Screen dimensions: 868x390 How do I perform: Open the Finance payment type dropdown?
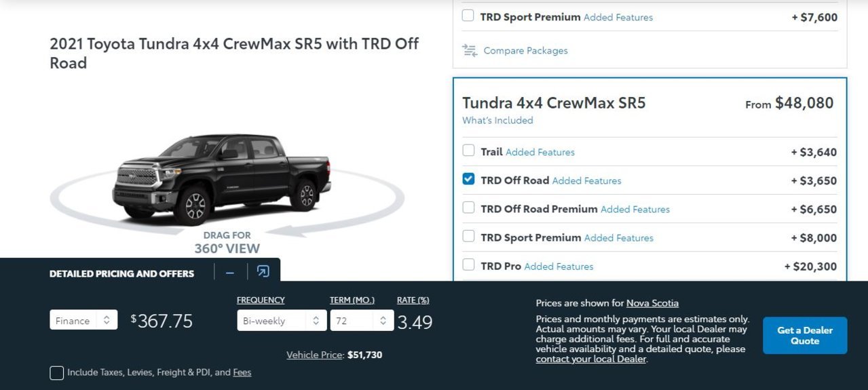[83, 320]
